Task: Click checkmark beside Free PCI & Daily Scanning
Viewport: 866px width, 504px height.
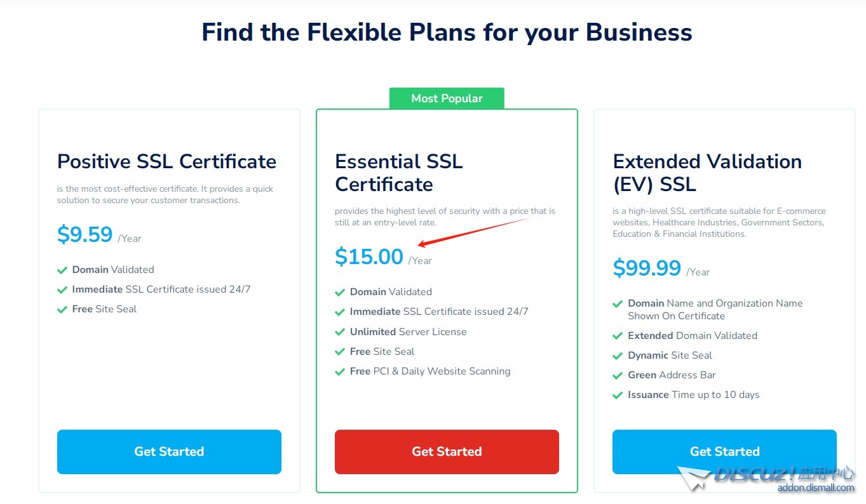Action: coord(340,371)
